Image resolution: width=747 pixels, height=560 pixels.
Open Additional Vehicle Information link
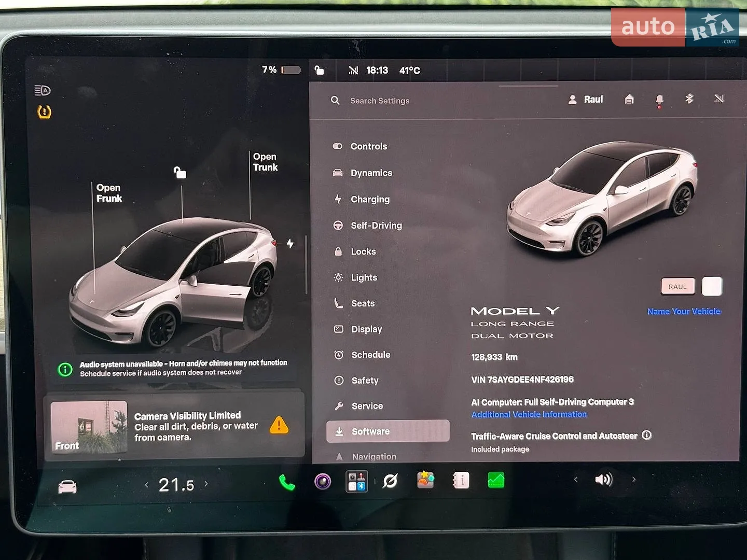[x=529, y=414]
